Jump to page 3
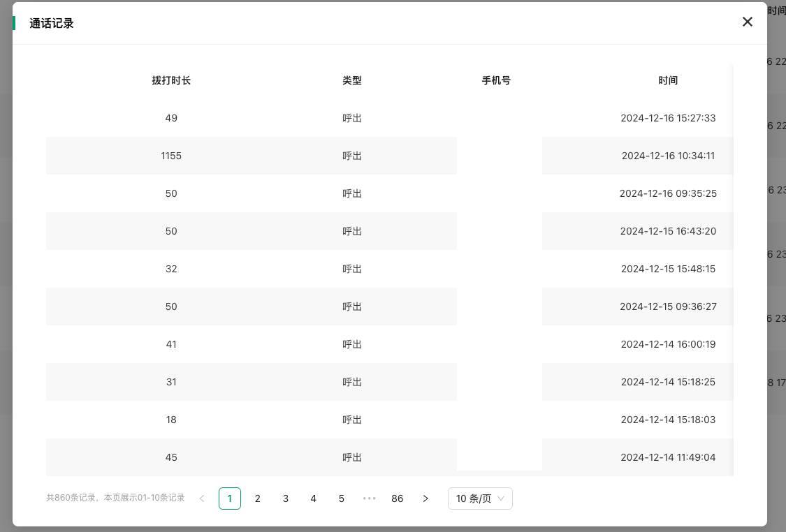Screen dimensions: 786x532 point(286,498)
